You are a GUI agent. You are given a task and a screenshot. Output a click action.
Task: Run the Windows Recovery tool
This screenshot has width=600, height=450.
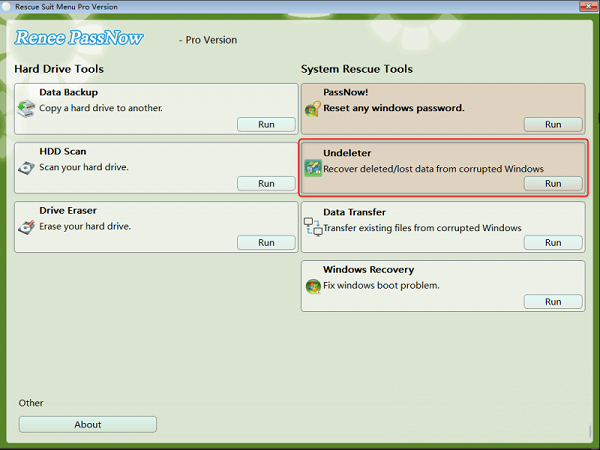click(553, 302)
